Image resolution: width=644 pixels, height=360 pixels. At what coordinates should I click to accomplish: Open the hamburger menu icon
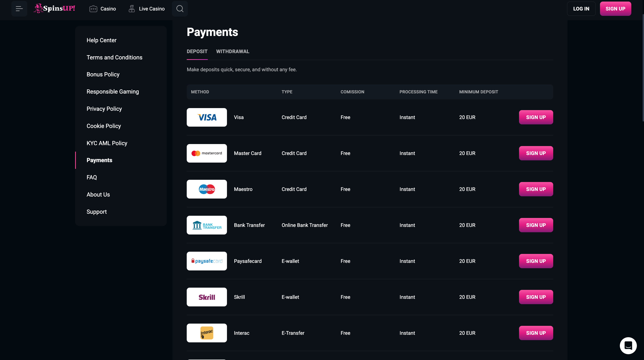tap(19, 9)
